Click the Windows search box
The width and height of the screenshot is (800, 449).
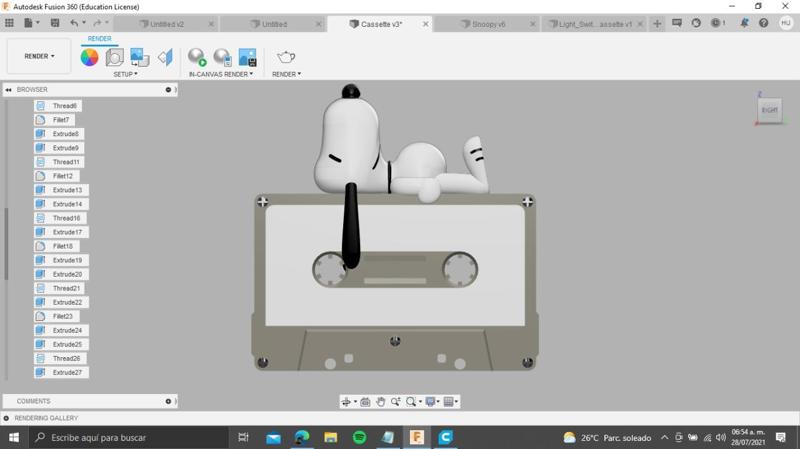coord(129,438)
